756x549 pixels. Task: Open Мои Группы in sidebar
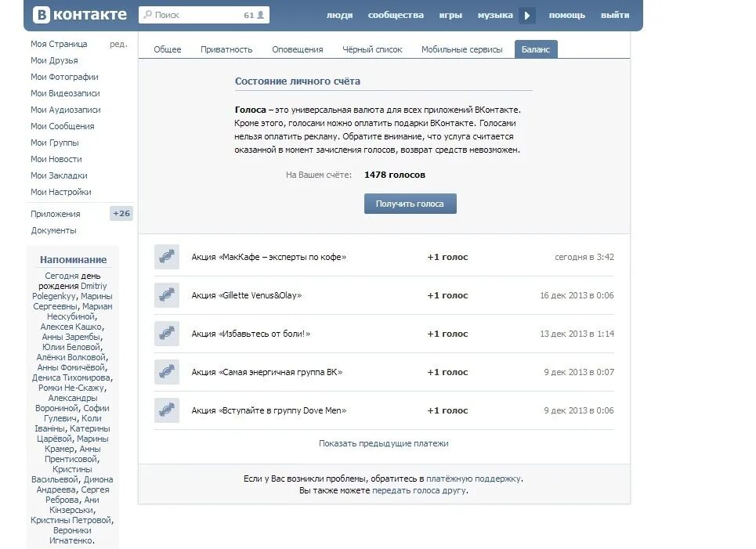pyautogui.click(x=55, y=143)
